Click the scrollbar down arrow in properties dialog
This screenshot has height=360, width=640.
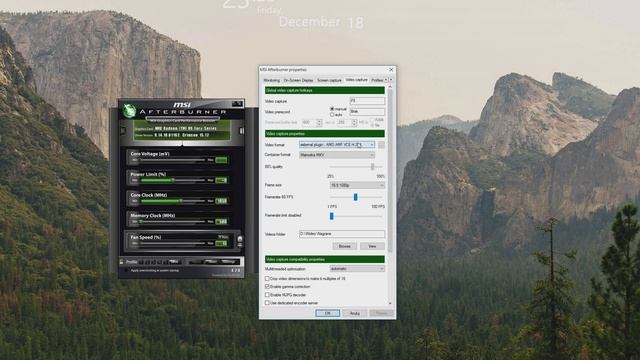tap(390, 303)
